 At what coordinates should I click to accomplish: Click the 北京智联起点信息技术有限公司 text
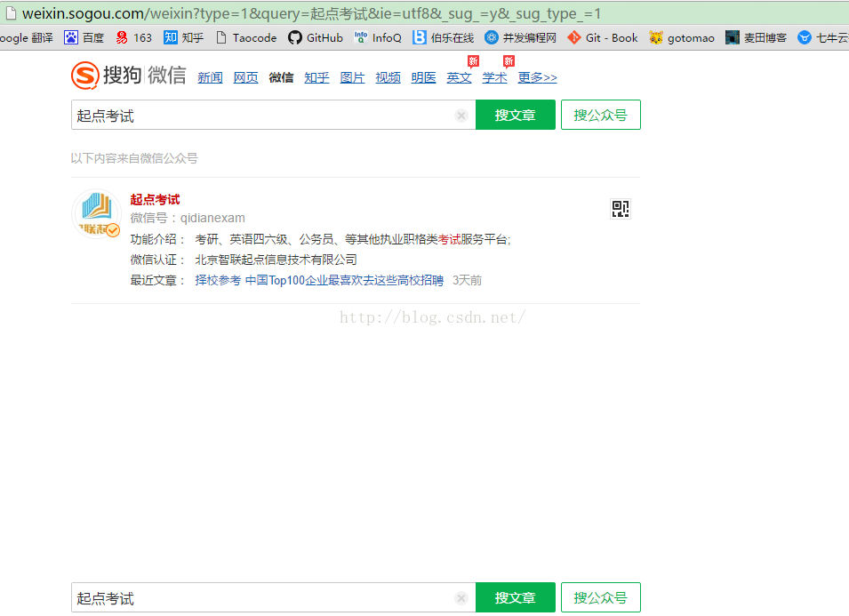tap(276, 260)
